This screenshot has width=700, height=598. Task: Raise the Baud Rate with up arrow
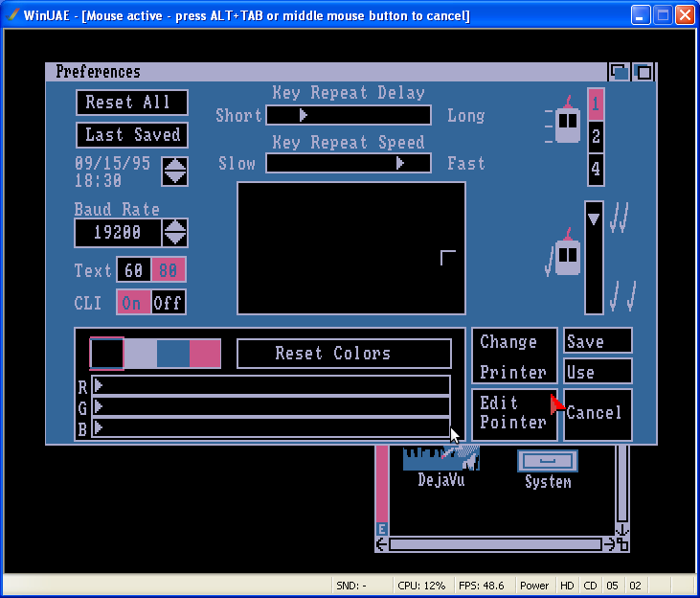pos(174,226)
